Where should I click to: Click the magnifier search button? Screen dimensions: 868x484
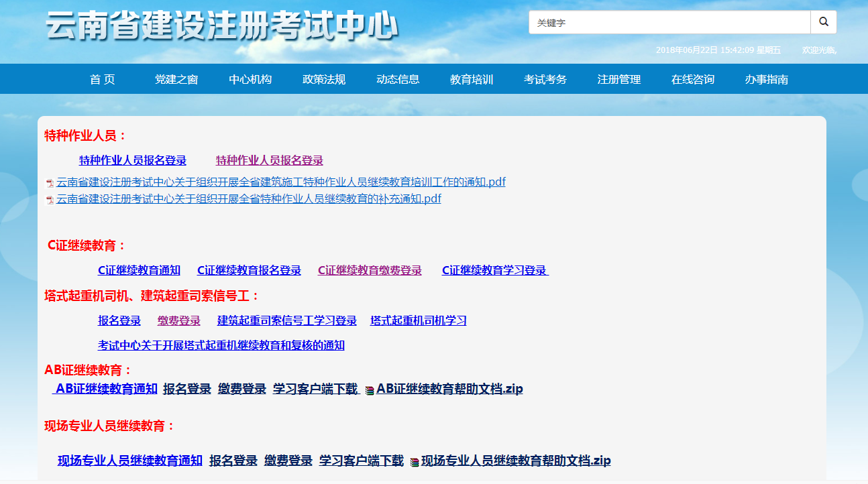(x=823, y=22)
